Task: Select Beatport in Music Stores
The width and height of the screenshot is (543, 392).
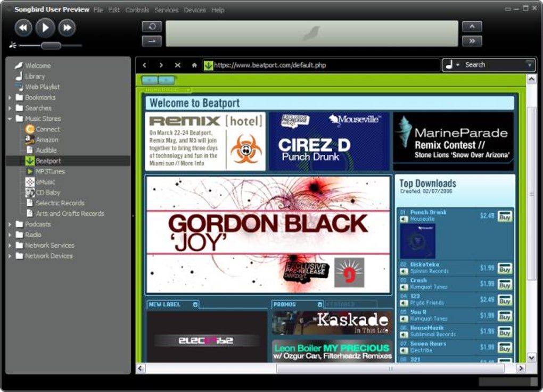Action: [x=48, y=161]
